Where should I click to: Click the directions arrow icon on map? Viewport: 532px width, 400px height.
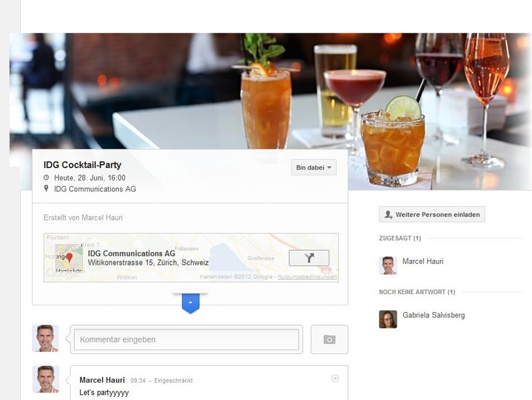pos(309,258)
